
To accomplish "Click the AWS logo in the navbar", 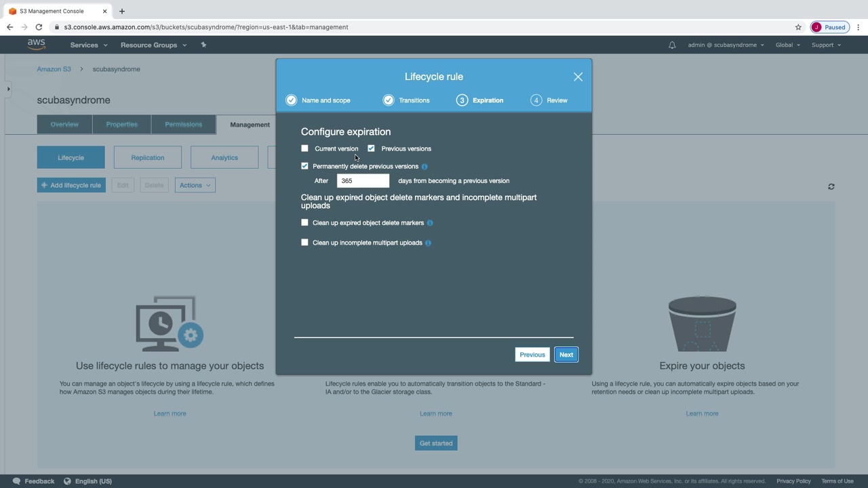I will pyautogui.click(x=37, y=44).
